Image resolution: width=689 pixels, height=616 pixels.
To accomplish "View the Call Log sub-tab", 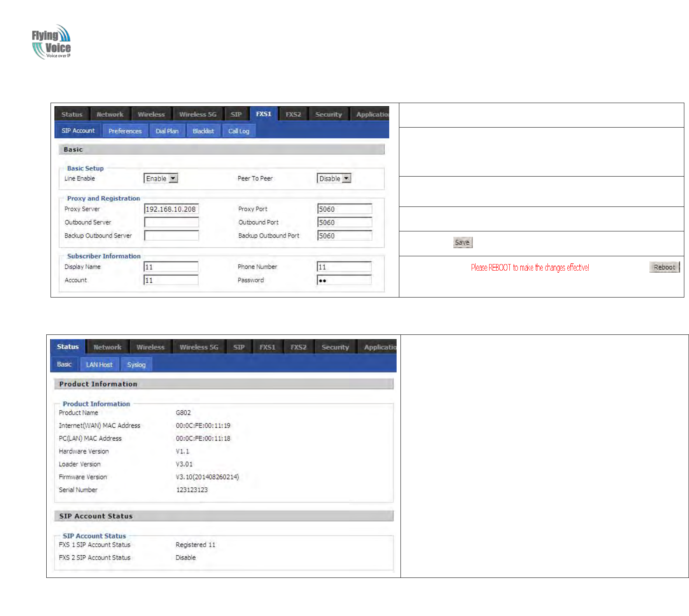I will pyautogui.click(x=239, y=131).
